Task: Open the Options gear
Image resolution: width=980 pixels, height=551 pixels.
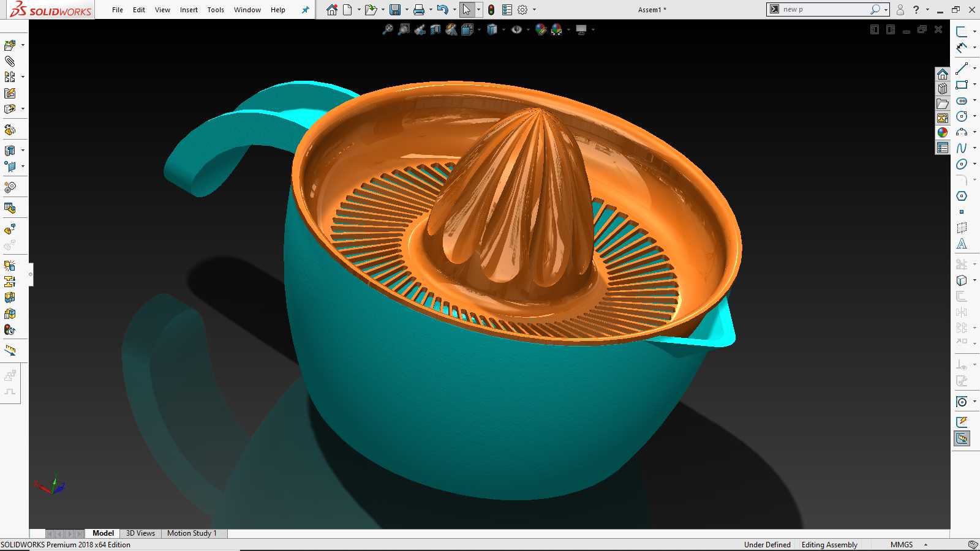Action: click(x=522, y=10)
